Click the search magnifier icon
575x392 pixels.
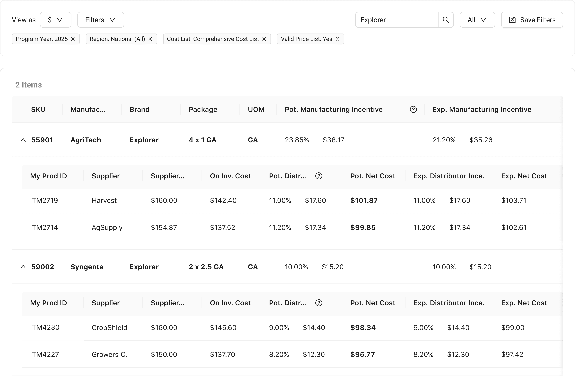tap(446, 20)
